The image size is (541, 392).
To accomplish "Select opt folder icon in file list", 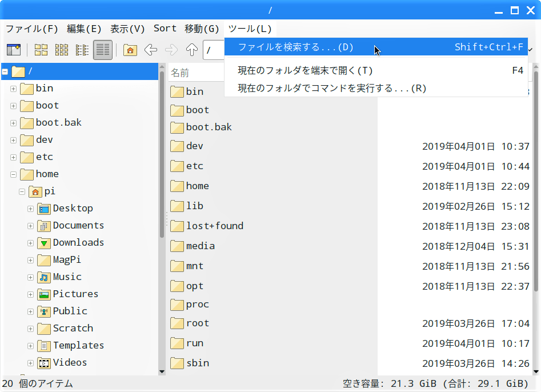I will [x=177, y=286].
